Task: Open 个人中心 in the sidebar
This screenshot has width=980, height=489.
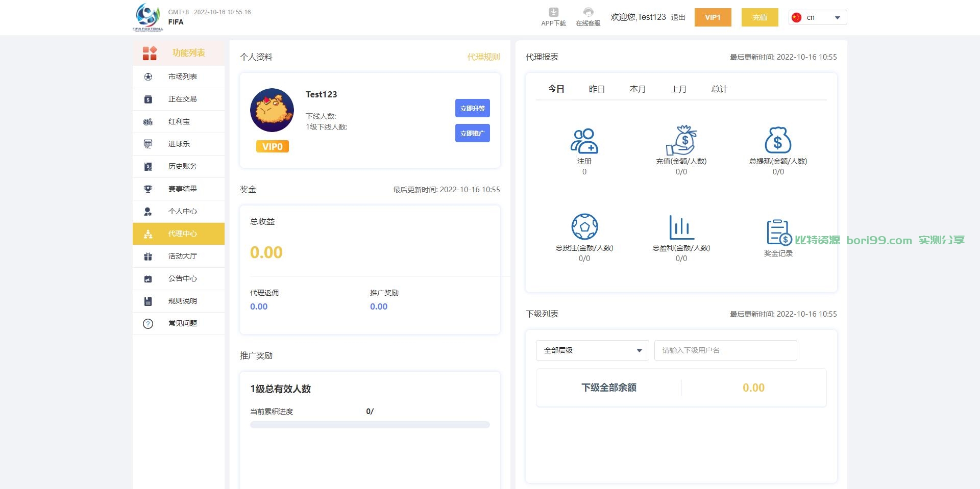Action: (179, 212)
